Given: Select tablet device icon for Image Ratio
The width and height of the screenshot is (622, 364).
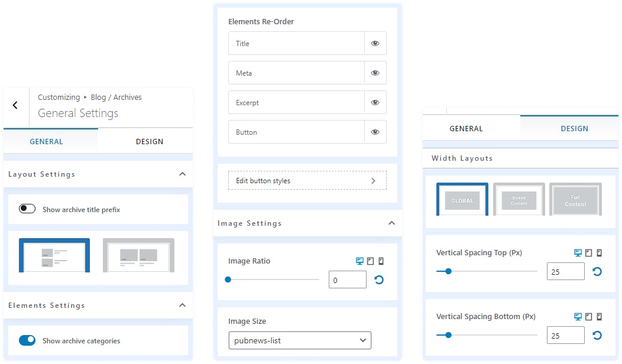Looking at the screenshot, I should (x=370, y=261).
